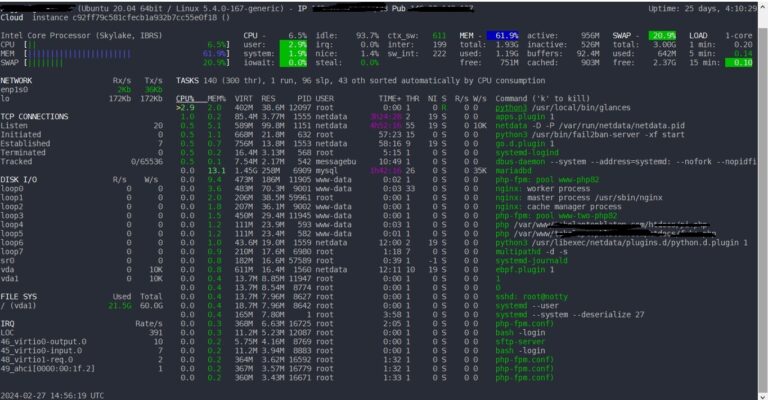768x400 pixels.
Task: Select the sr0 disk row
Action: pos(81,260)
